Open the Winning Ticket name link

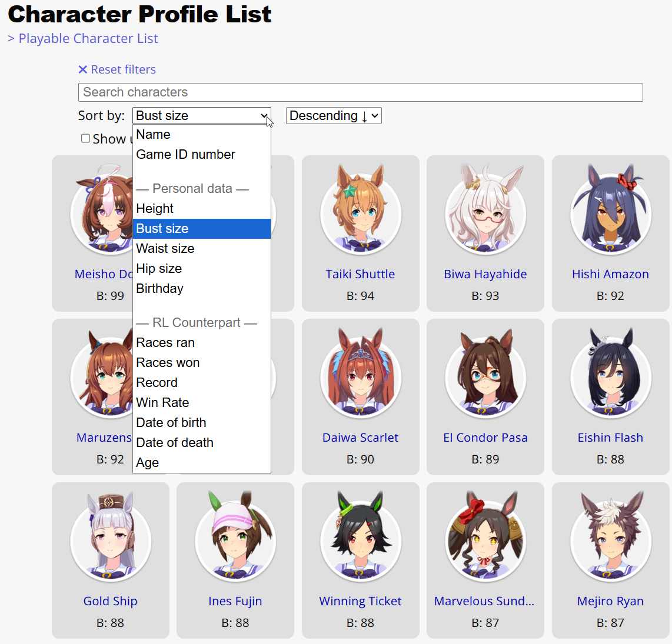point(361,601)
